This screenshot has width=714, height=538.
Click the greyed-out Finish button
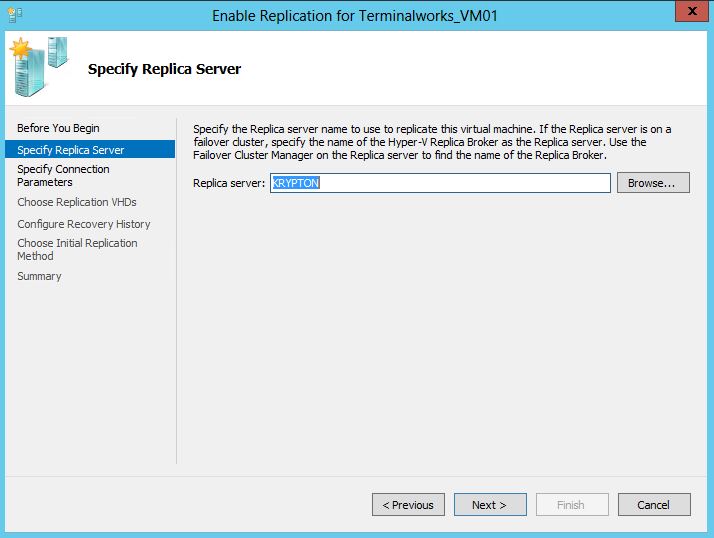coord(572,505)
